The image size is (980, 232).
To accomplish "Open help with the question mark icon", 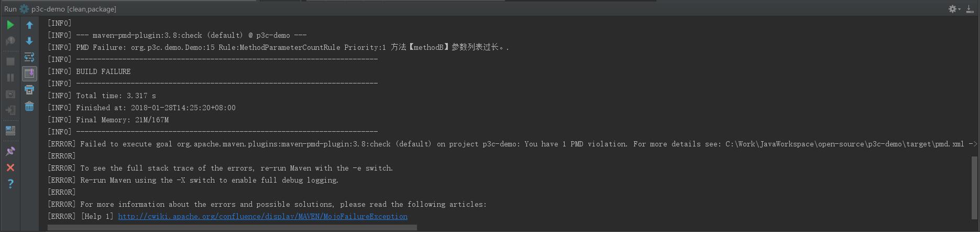I will tap(10, 184).
